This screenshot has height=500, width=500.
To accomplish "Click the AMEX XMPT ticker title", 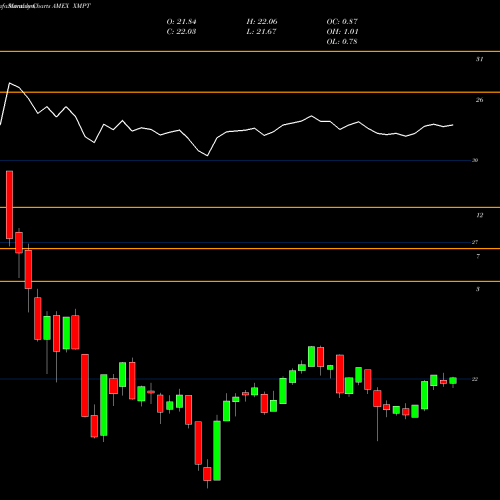I will (71, 6).
